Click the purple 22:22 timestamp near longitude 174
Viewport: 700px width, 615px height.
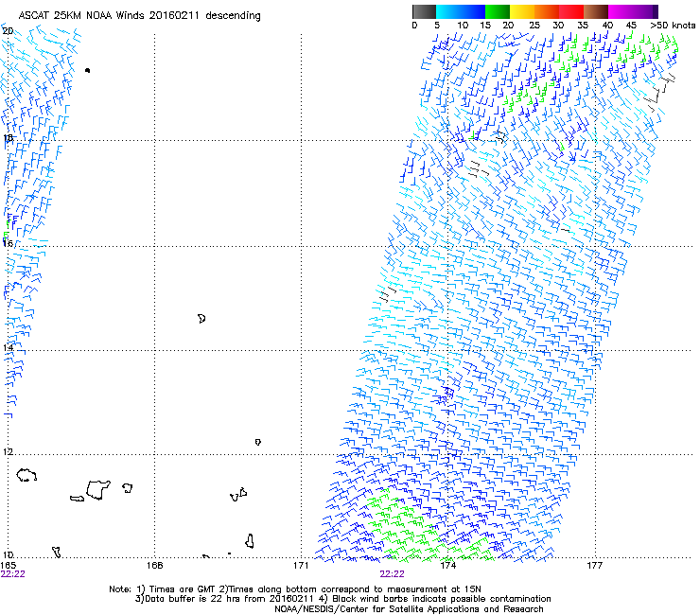(392, 574)
